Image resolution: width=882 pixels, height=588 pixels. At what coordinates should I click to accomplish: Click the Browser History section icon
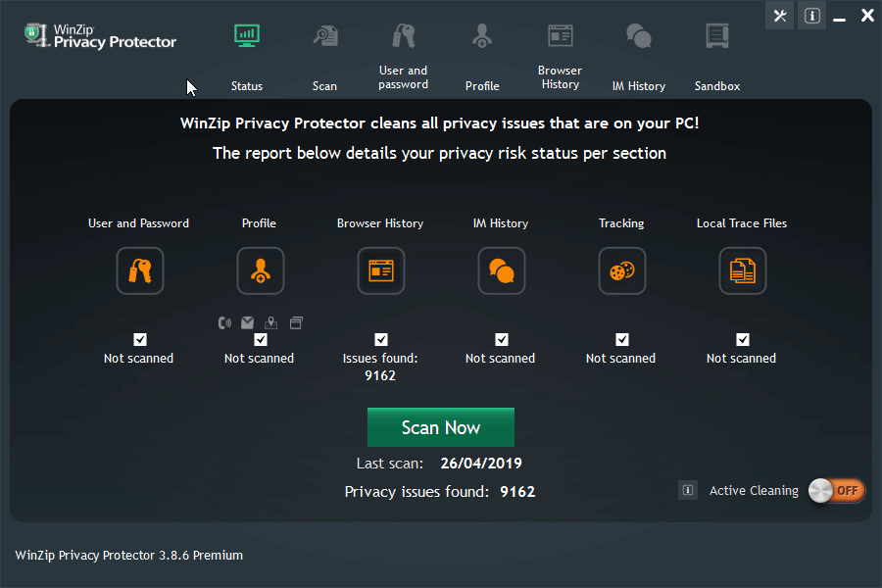[x=380, y=270]
